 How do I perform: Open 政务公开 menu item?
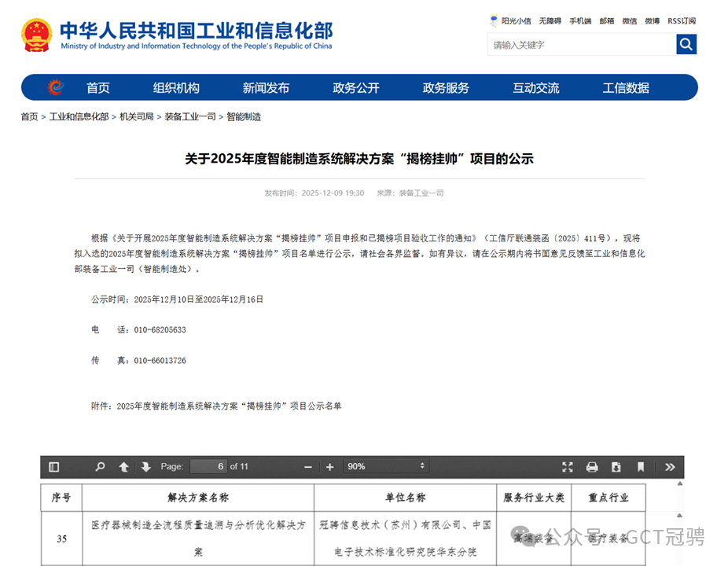356,87
